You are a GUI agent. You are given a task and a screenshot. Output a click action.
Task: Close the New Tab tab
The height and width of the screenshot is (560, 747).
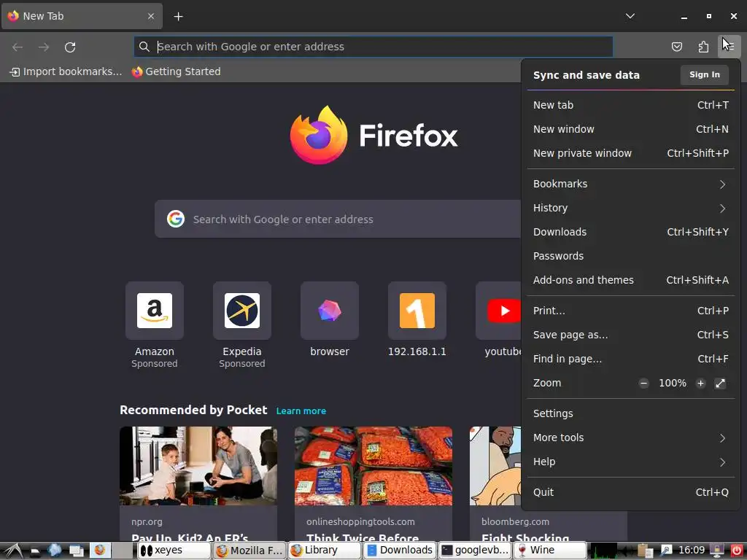pos(150,16)
